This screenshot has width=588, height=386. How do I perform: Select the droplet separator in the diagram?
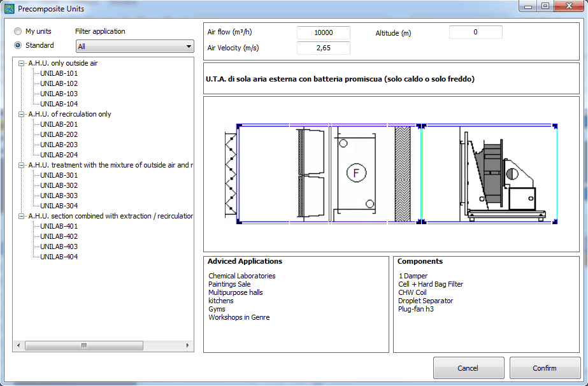tap(403, 173)
